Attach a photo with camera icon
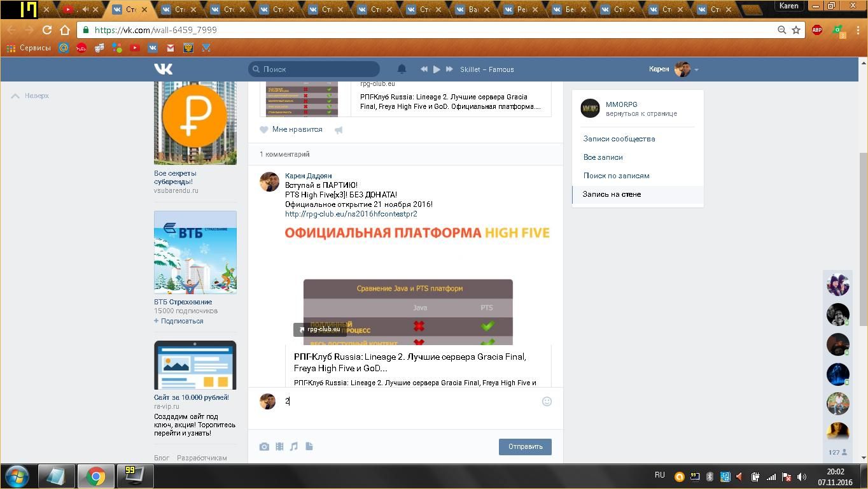Screen dimensions: 868x489 click(x=264, y=447)
